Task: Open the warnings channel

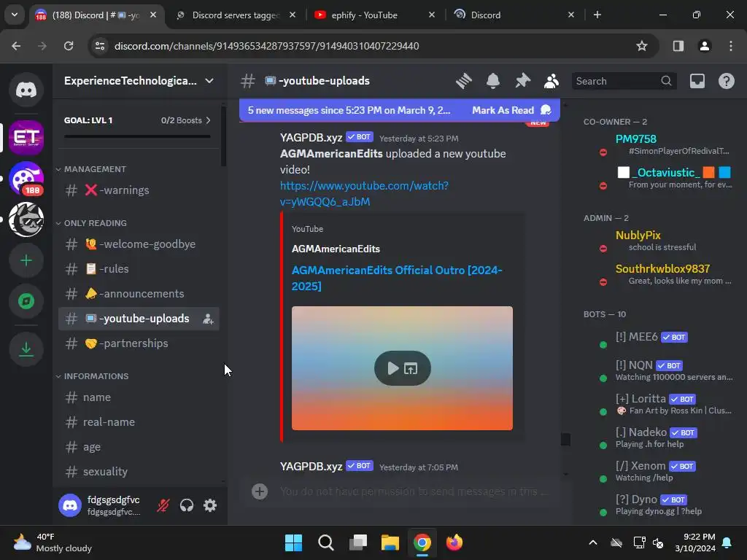Action: tap(139, 190)
